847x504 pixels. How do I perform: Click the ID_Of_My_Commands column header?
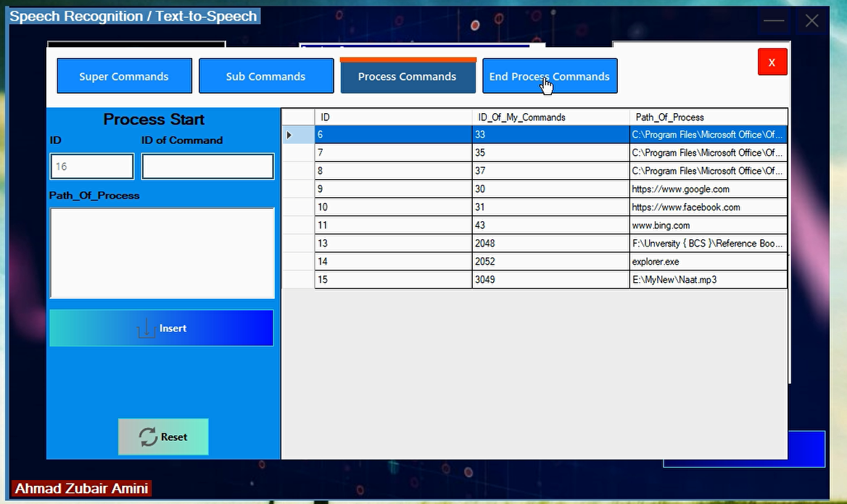pos(550,117)
